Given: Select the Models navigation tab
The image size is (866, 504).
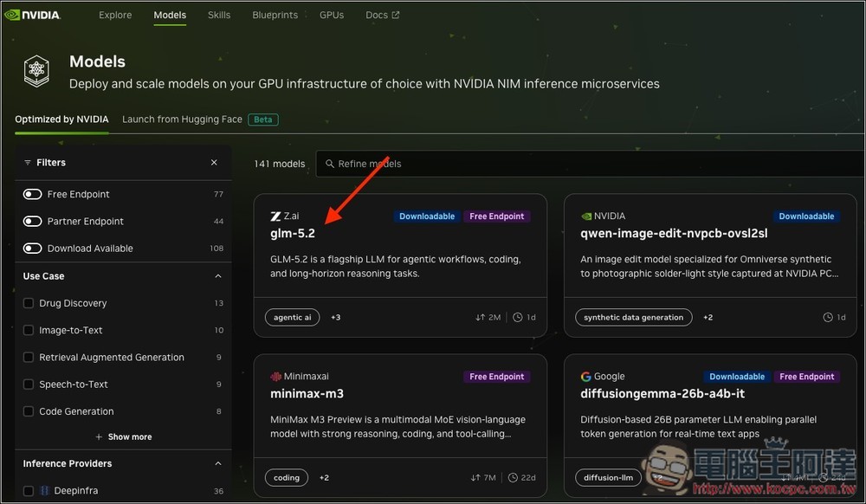Looking at the screenshot, I should pyautogui.click(x=170, y=15).
